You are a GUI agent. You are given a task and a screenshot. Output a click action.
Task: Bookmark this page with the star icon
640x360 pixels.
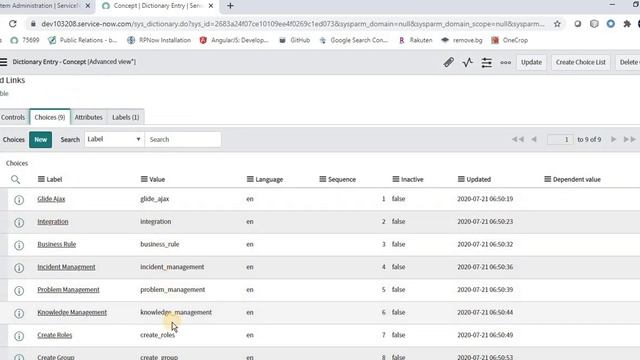click(x=557, y=24)
